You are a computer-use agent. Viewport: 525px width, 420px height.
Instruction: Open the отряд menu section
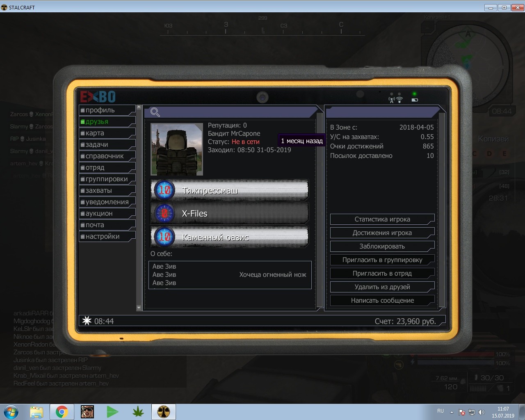point(107,168)
